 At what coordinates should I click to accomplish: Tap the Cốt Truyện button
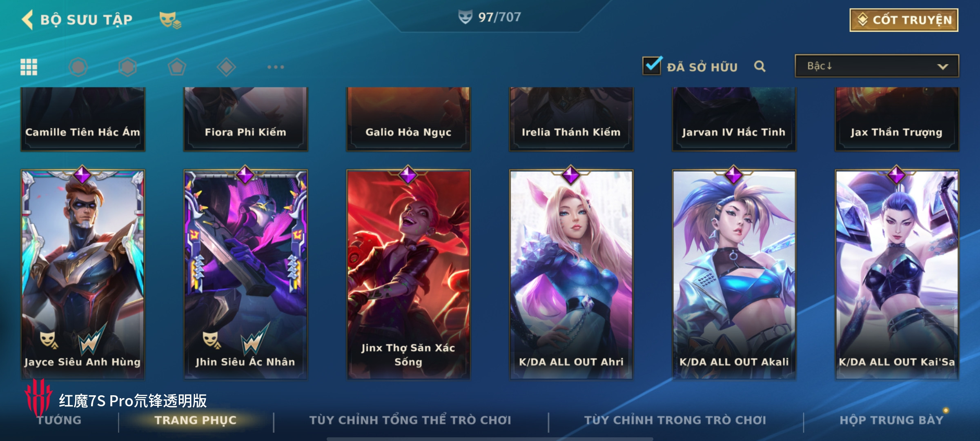[904, 20]
